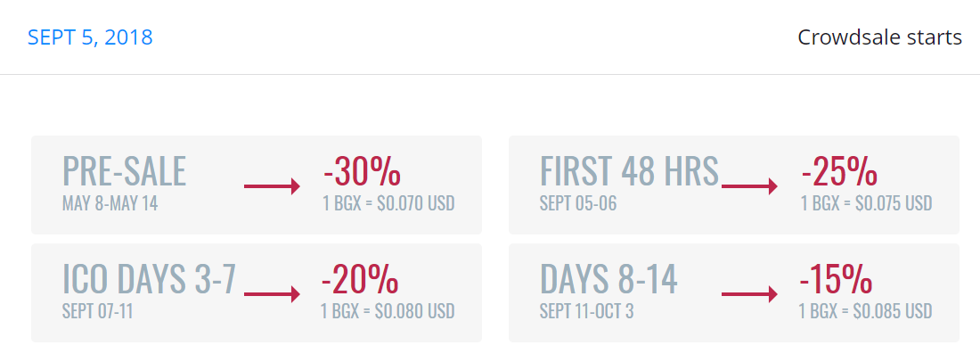Click the red arrow in First 48 Hrs card

[749, 186]
